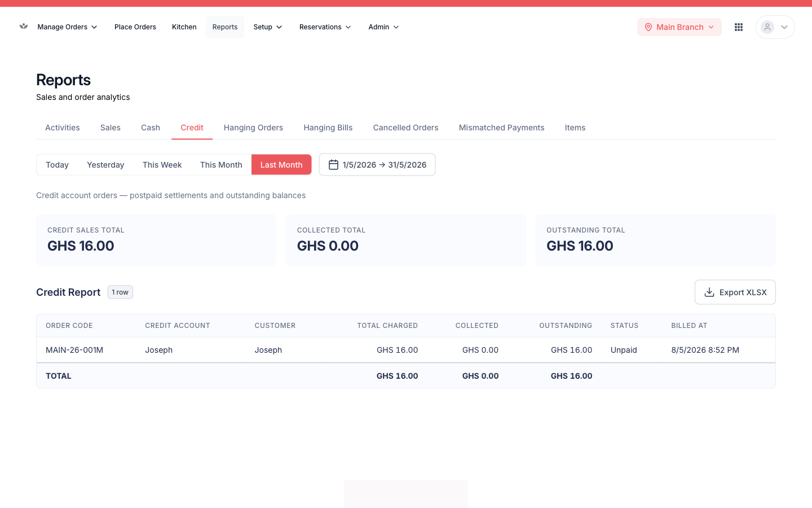
Task: Click the STATUS column header
Action: click(x=625, y=326)
